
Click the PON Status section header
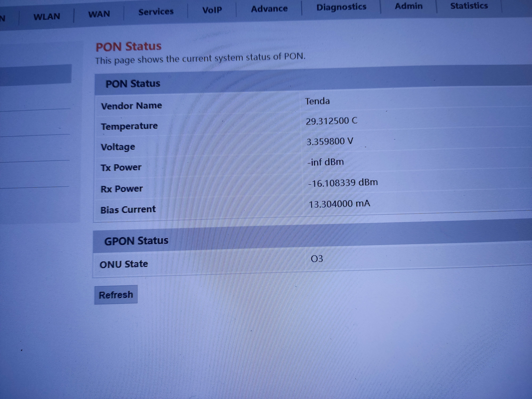tap(133, 84)
